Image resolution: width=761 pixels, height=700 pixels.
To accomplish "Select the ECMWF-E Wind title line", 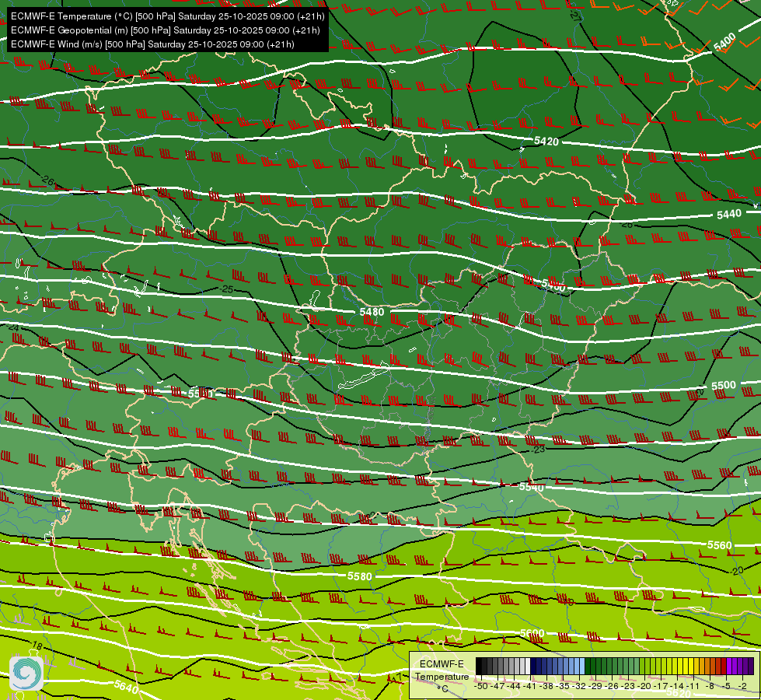I will (x=152, y=44).
